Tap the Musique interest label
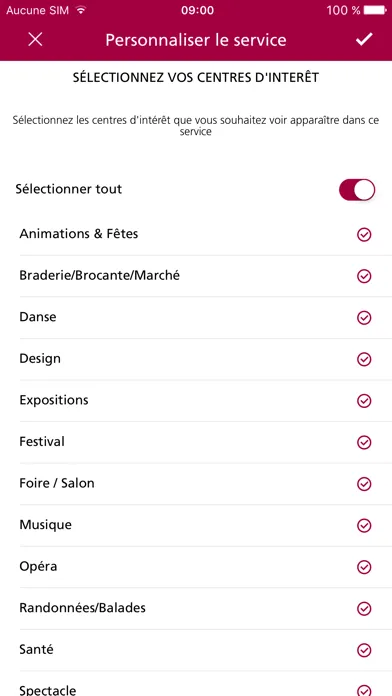This screenshot has width=392, height=696. [45, 525]
